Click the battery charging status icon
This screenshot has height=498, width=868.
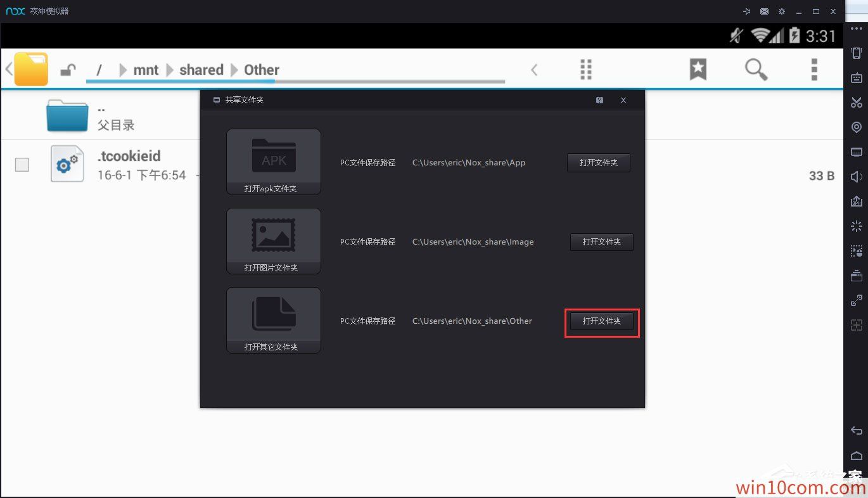click(x=795, y=35)
